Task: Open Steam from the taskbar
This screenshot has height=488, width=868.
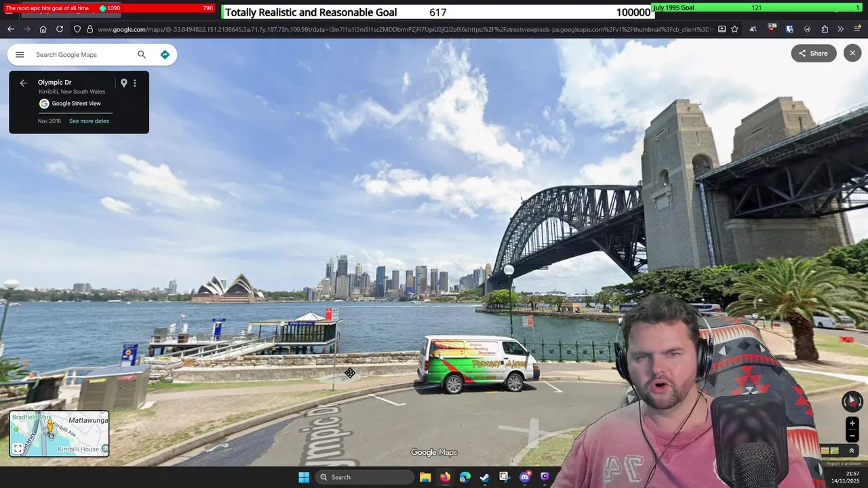Action: (x=484, y=477)
